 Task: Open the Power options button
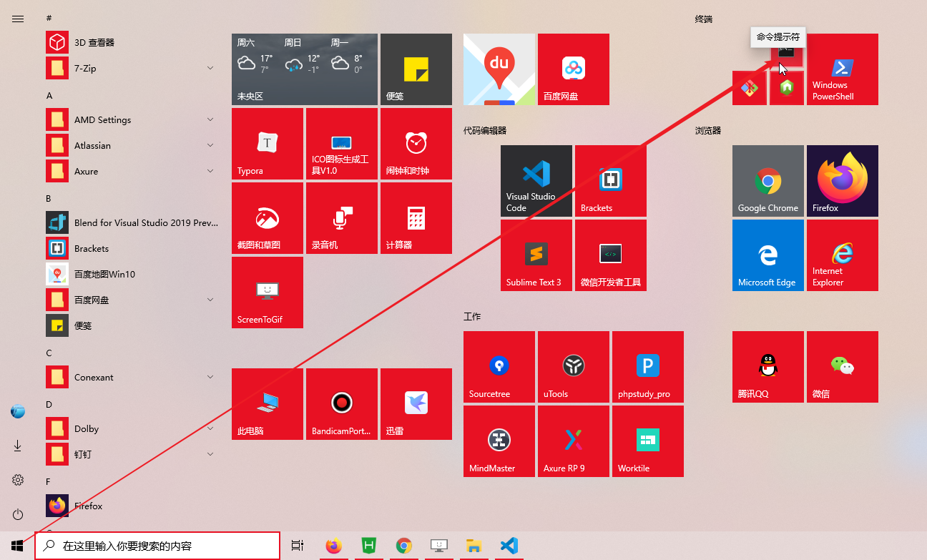pyautogui.click(x=18, y=514)
